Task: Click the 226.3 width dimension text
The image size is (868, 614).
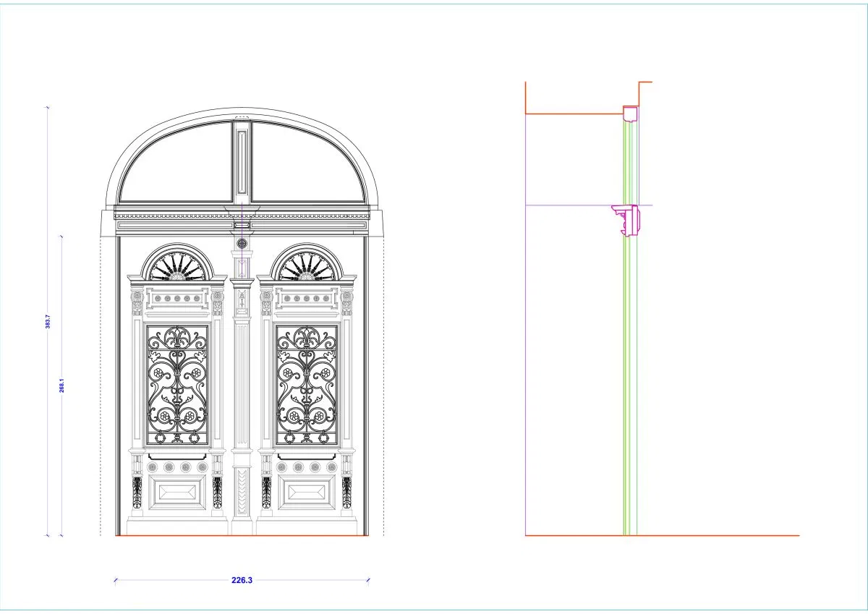Action: click(x=242, y=579)
